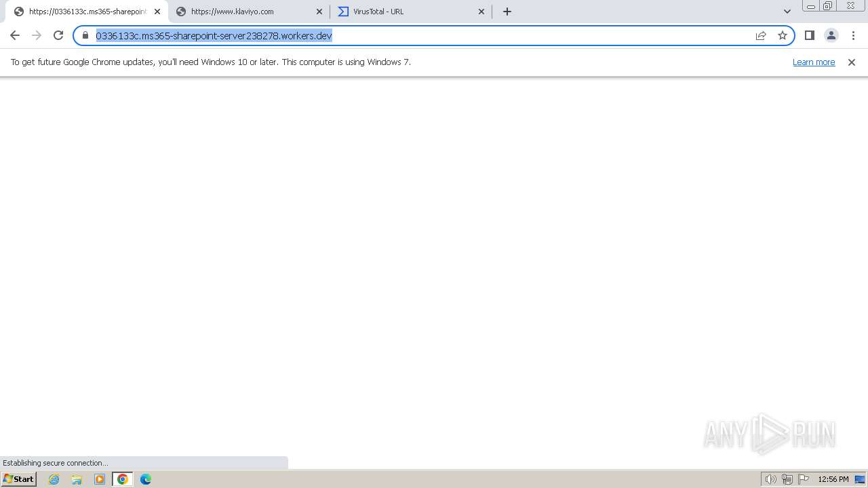Close the VirusTotal tab

481,12
